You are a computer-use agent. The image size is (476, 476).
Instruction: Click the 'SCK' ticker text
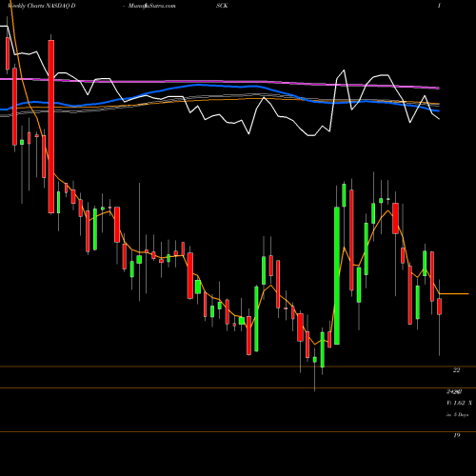point(222,6)
